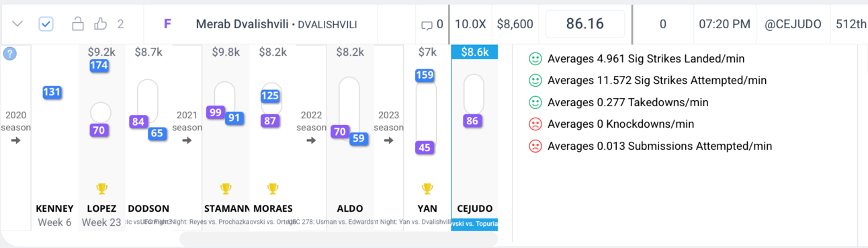Click the thumbs-up like icon
Viewport: 868px width, 248px height.
[101, 24]
